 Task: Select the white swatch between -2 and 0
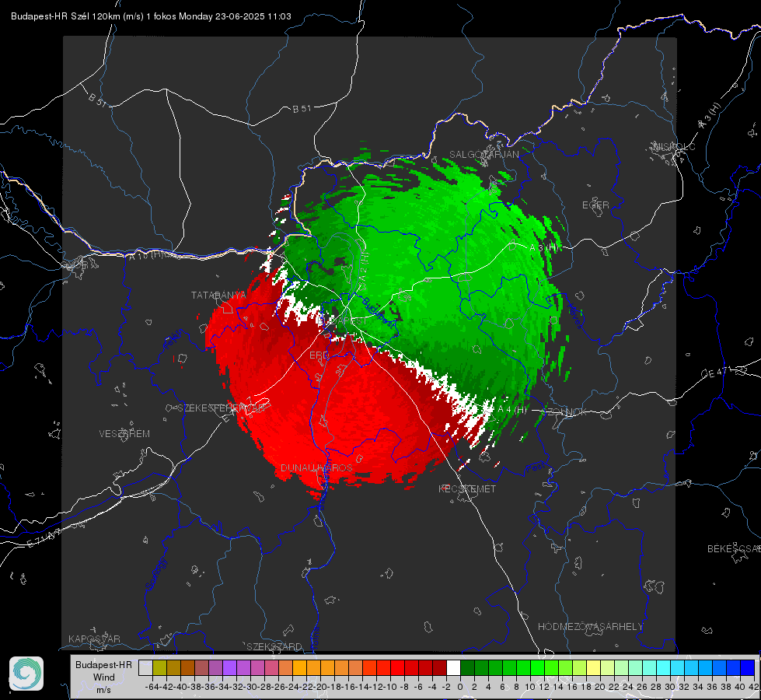[x=453, y=667]
